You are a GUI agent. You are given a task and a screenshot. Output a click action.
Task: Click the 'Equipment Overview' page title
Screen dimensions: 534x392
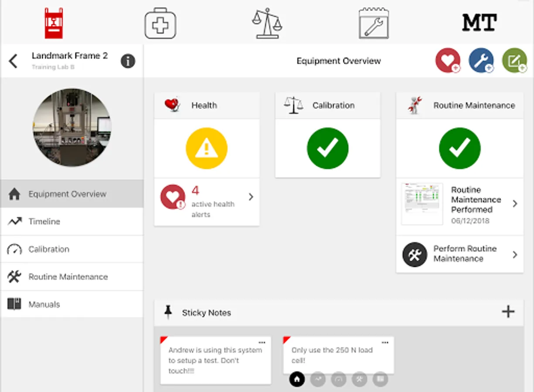(x=339, y=61)
